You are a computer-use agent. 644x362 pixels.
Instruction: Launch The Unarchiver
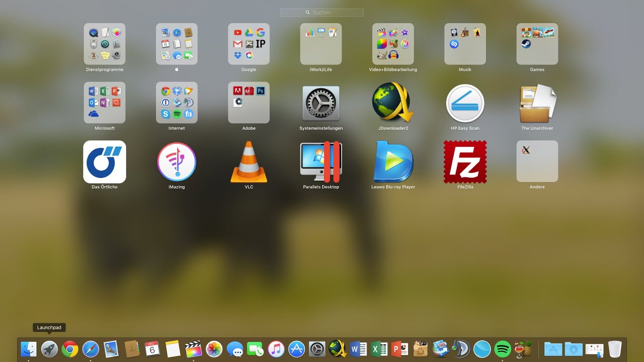pyautogui.click(x=537, y=103)
